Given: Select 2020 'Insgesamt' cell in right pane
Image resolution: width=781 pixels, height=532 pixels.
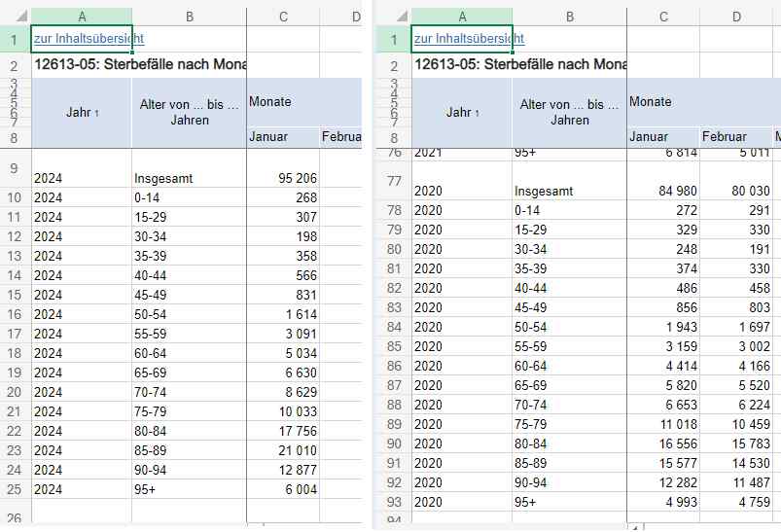Looking at the screenshot, I should (x=570, y=191).
